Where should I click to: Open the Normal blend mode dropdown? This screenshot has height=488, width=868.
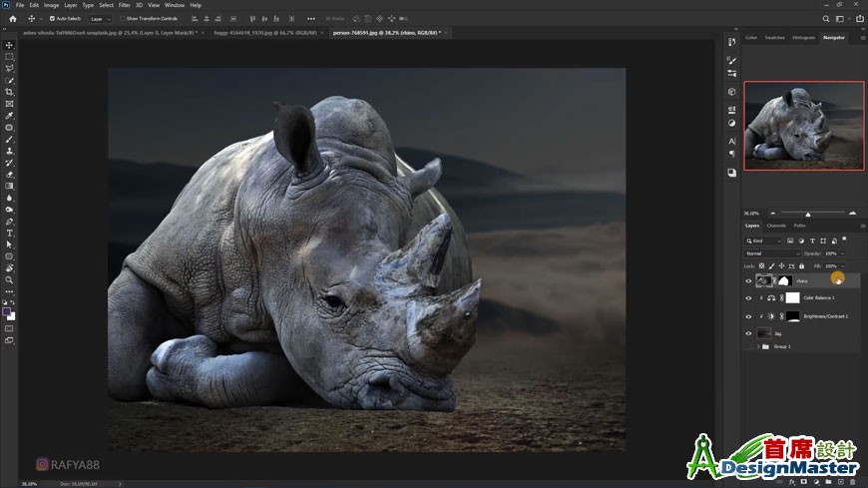click(772, 253)
